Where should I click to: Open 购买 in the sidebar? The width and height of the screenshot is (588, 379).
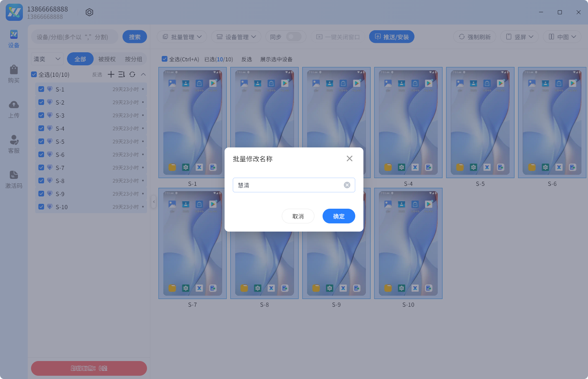[x=14, y=74]
